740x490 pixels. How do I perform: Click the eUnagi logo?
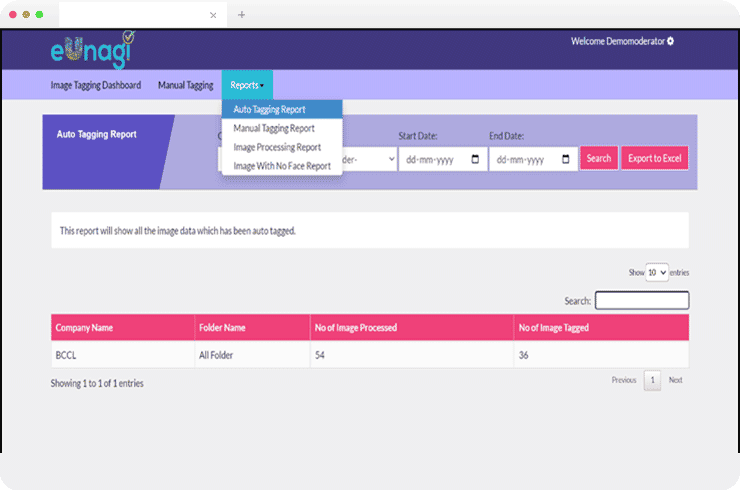(x=91, y=49)
